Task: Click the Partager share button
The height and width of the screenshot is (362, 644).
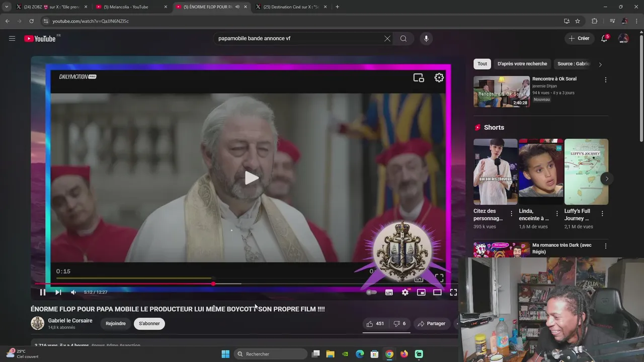Action: pos(432,324)
